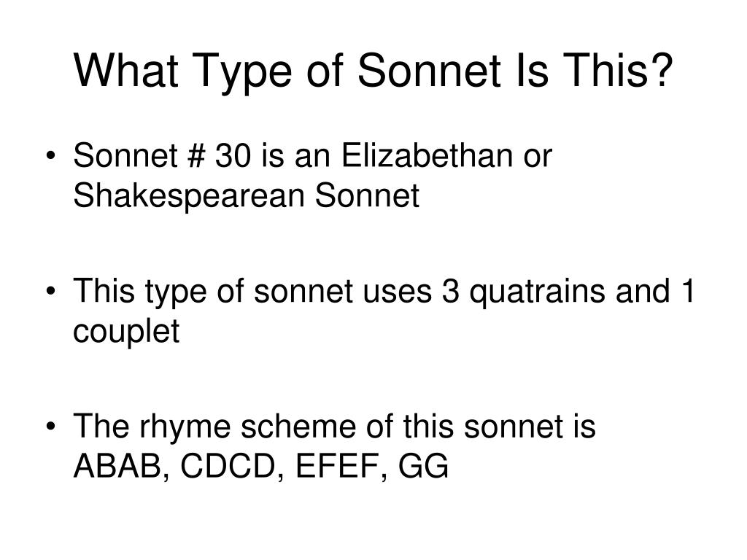Click the 'GG' rhyme group
This screenshot has height=560, width=747.
[424, 466]
